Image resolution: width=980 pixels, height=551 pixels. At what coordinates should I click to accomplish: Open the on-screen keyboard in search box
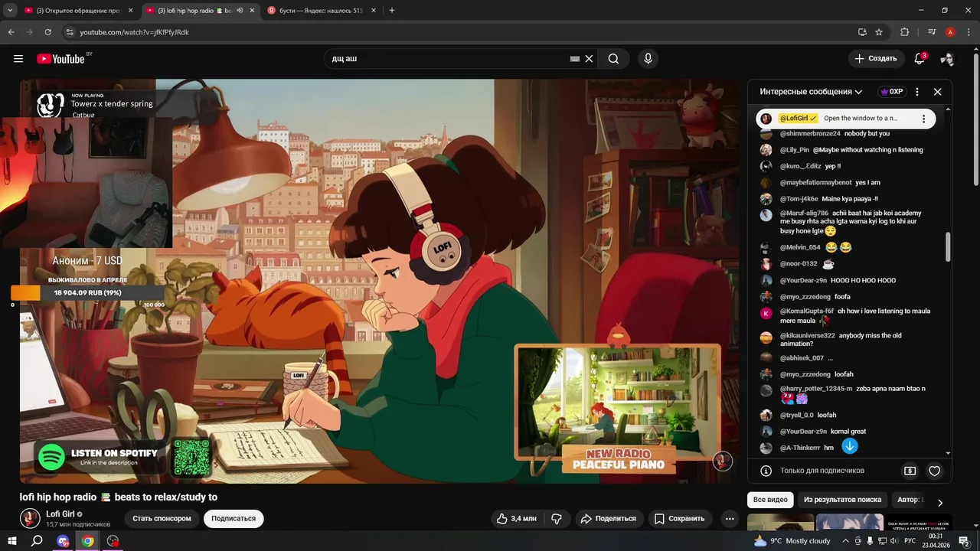[575, 59]
